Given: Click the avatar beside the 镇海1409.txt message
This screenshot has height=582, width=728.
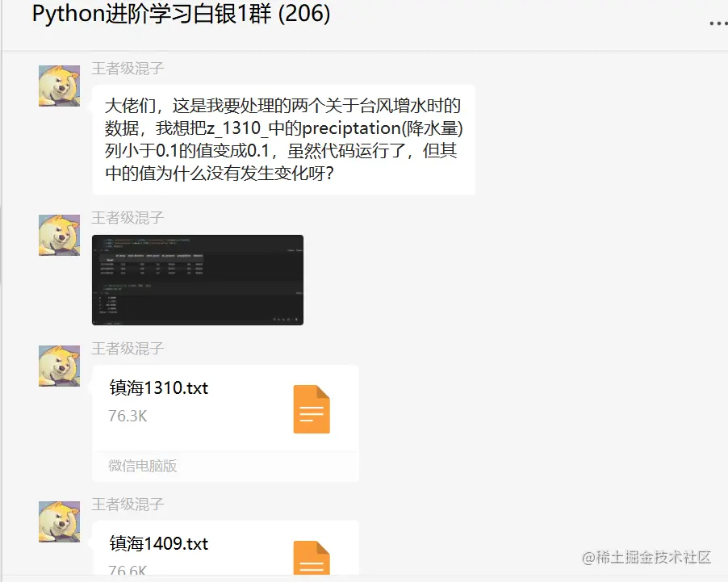Looking at the screenshot, I should pyautogui.click(x=60, y=521).
